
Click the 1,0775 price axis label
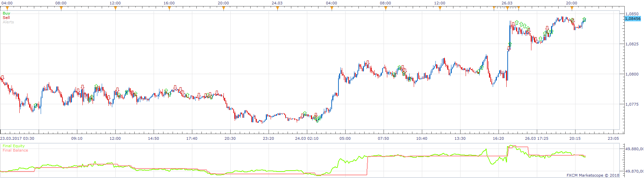(x=632, y=104)
